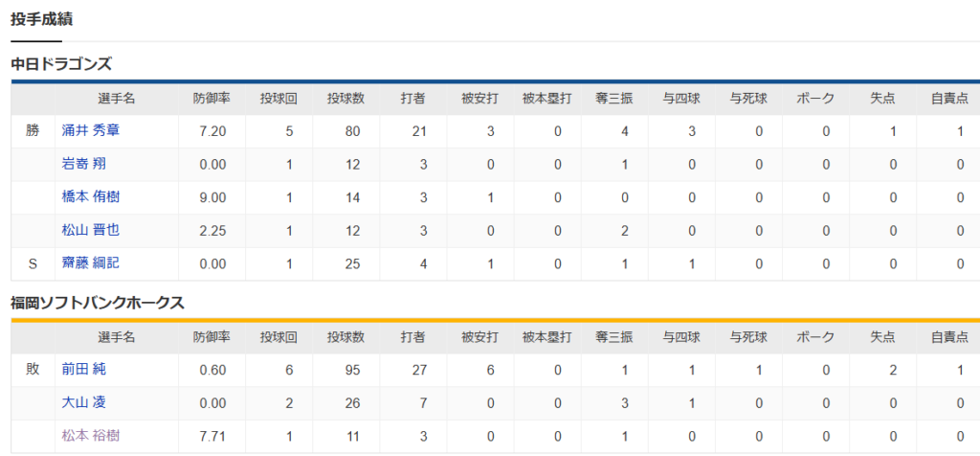Open player link 橋本 侑樹
The height and width of the screenshot is (456, 980).
(90, 197)
